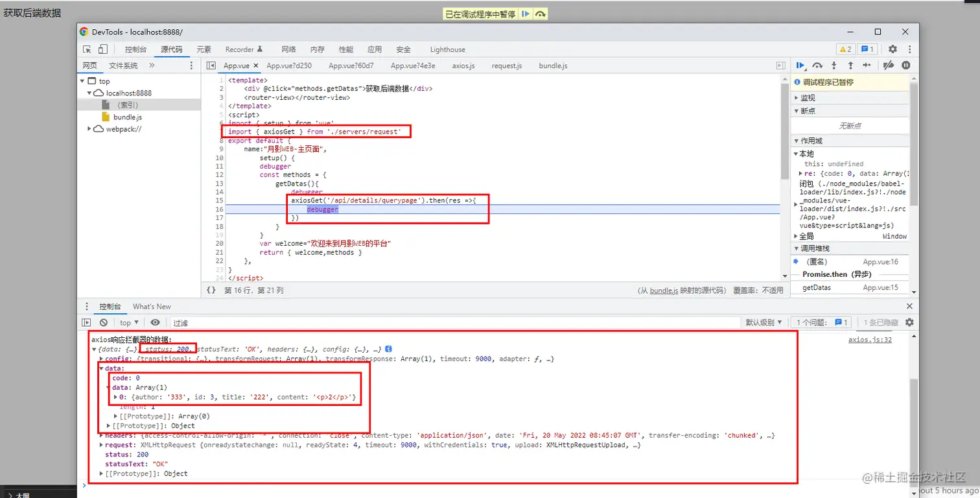The image size is (980, 498).
Task: Open the console drawer three-dot menu
Action: (x=87, y=307)
